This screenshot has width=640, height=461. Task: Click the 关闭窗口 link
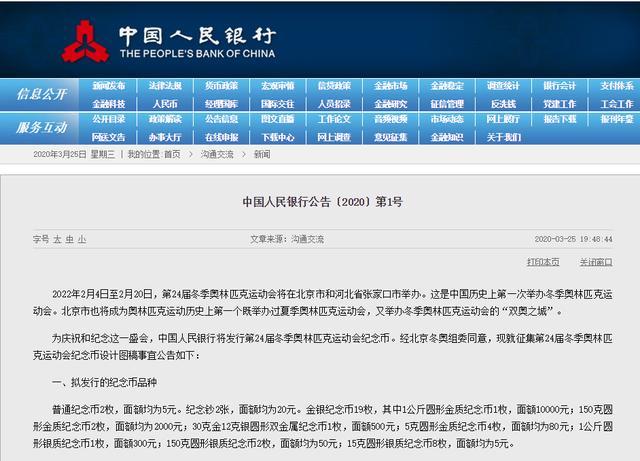click(x=596, y=262)
